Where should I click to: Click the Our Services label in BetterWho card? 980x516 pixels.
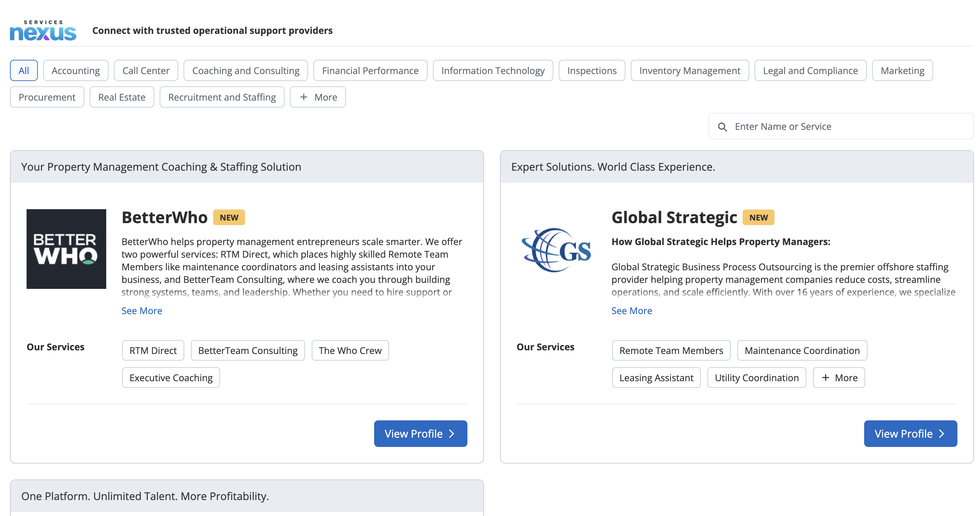[55, 347]
